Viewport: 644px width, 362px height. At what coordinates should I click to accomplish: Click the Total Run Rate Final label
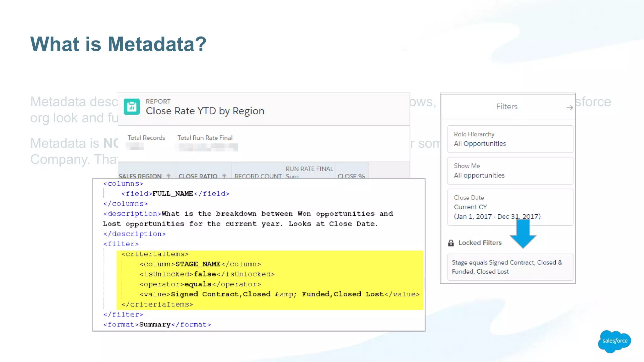point(205,138)
